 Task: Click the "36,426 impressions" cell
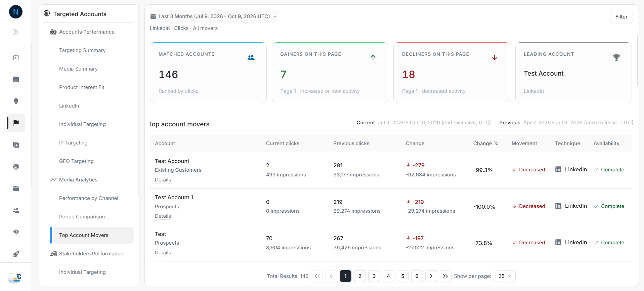[x=357, y=248]
